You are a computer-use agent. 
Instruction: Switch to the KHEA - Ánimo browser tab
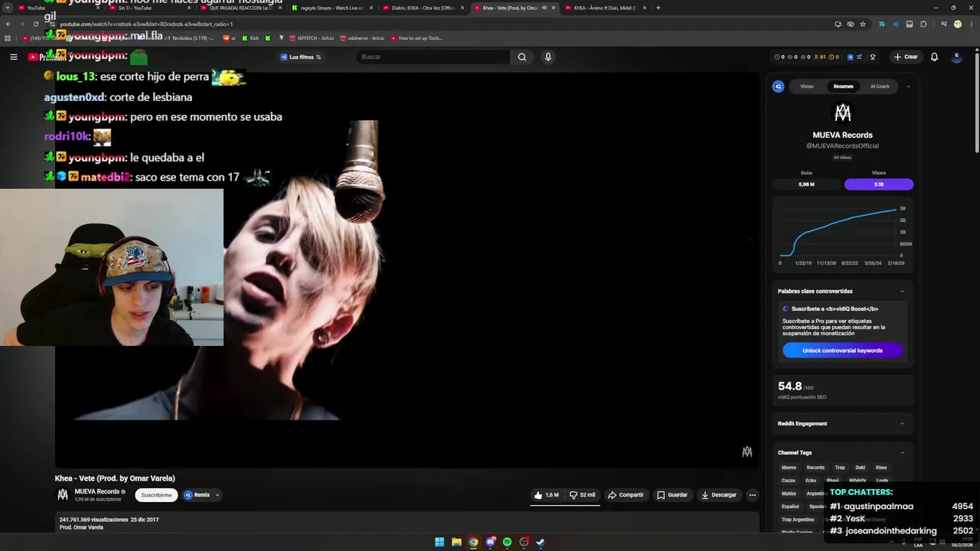pos(606,8)
